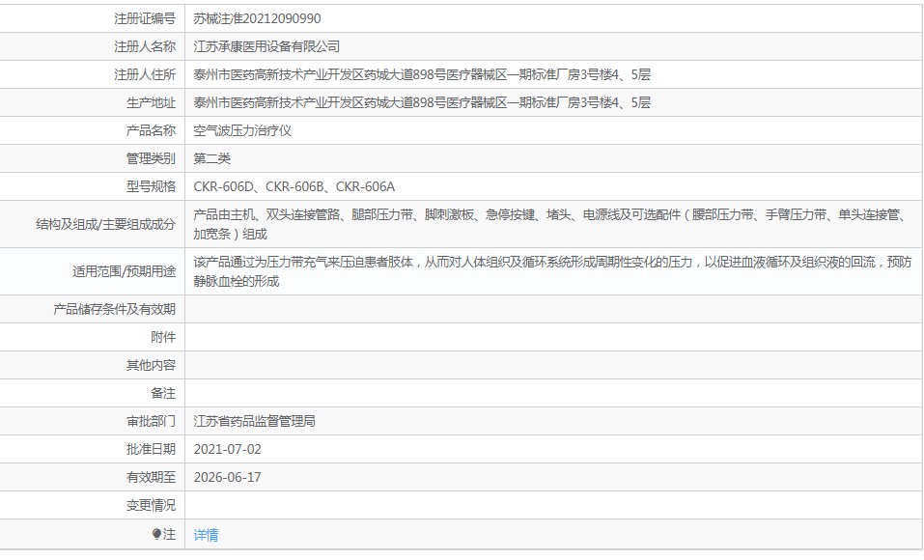Click the 注册人名称 label
Viewport: 924px width, 560px height.
(x=145, y=46)
